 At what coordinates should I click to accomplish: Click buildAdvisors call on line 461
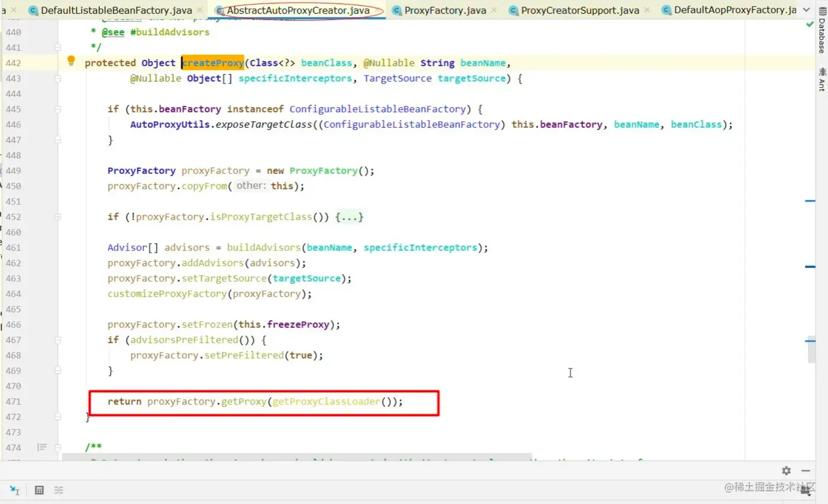[265, 248]
